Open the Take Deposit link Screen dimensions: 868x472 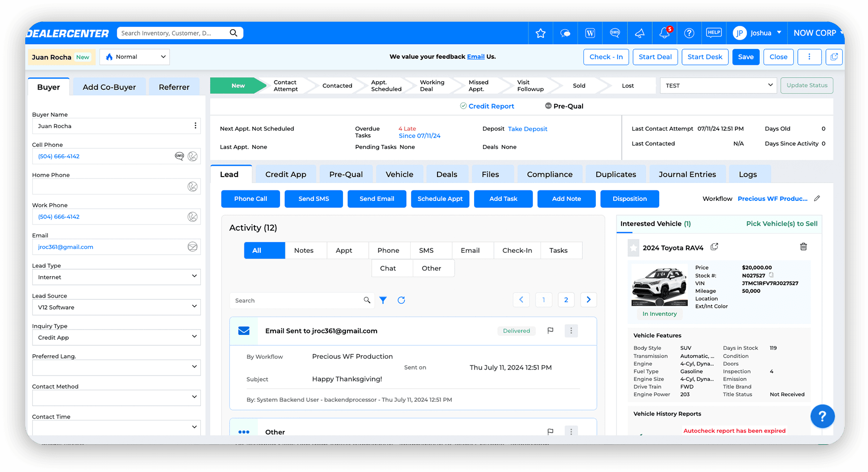click(528, 129)
